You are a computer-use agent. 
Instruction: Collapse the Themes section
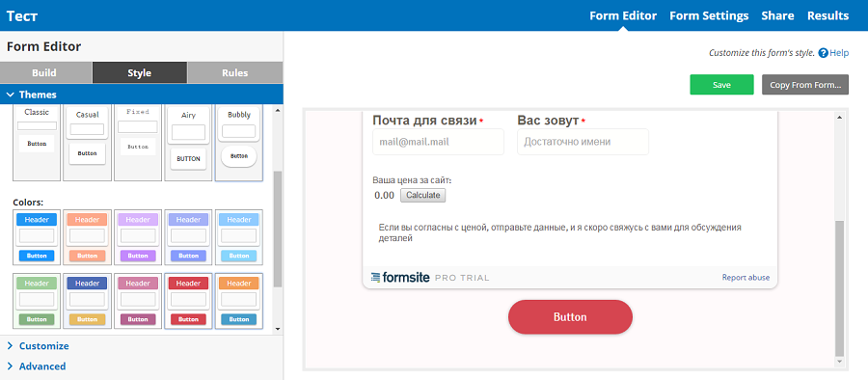pos(141,95)
